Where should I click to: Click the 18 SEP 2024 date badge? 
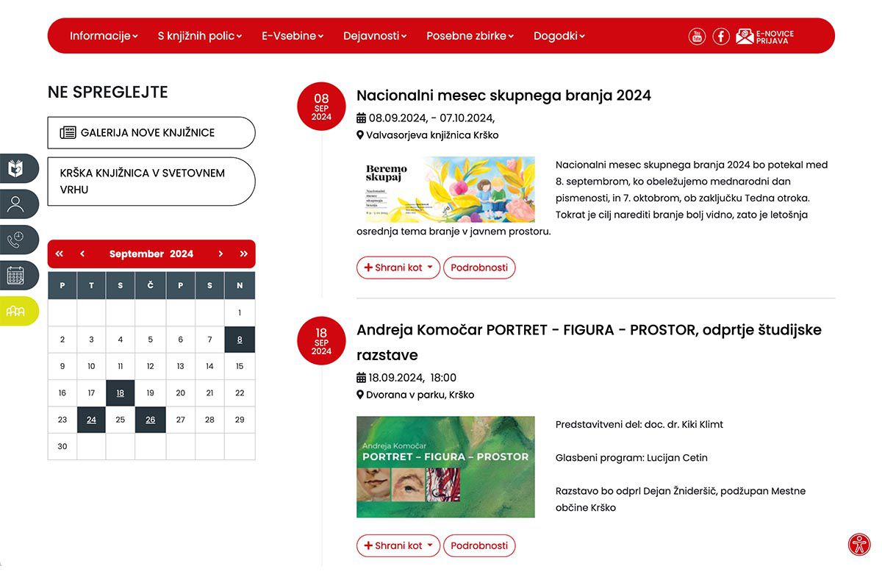[321, 341]
